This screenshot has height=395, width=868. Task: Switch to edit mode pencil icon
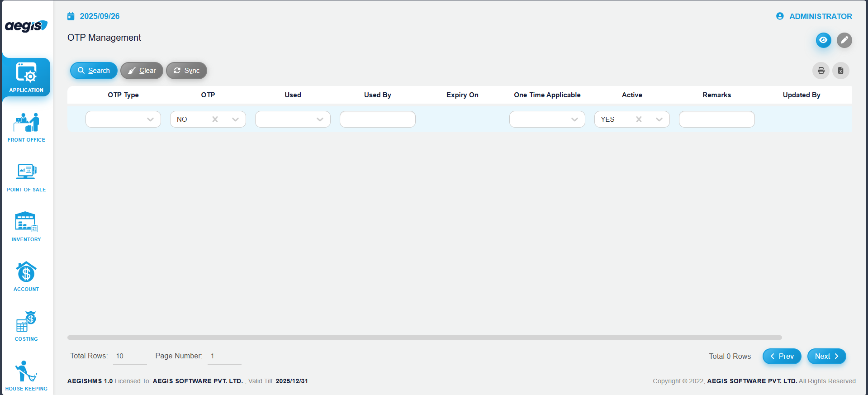click(844, 40)
